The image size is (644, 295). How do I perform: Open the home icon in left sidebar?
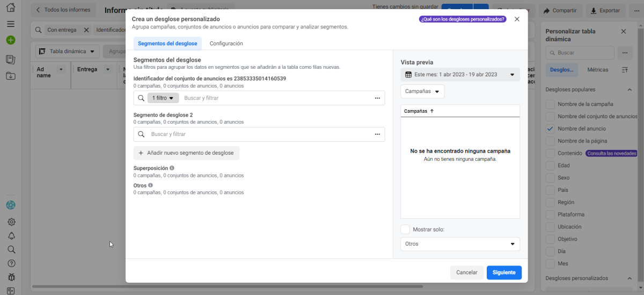coord(11,8)
